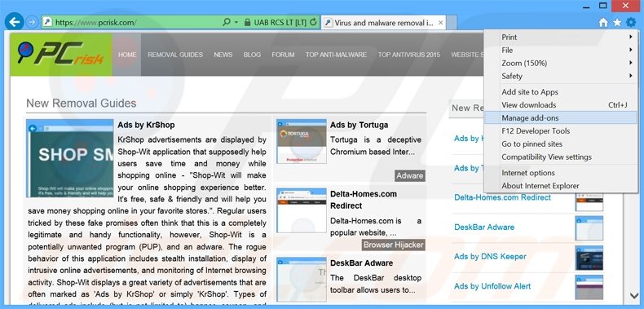Open the Ads by KrShop article title
The height and width of the screenshot is (309, 644).
(146, 125)
